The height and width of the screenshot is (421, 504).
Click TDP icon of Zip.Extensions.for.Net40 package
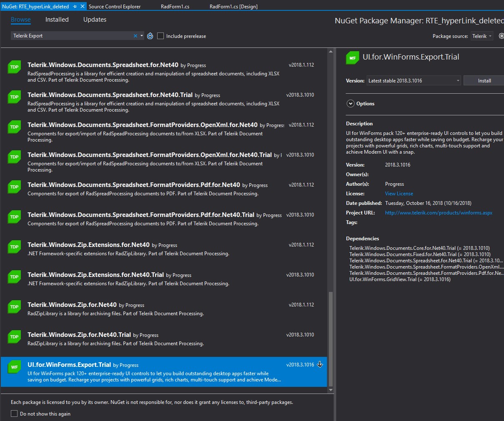[x=15, y=247]
